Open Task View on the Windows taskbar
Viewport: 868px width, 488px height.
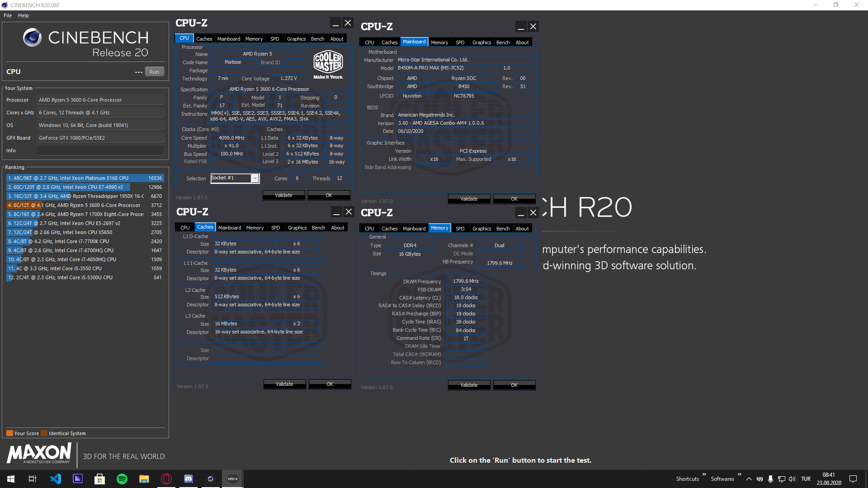pyautogui.click(x=33, y=479)
